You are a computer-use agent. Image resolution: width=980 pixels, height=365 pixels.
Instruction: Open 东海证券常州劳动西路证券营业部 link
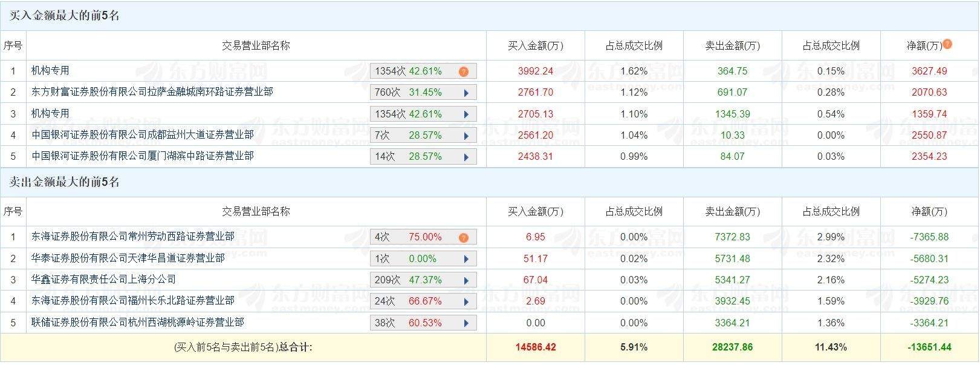point(132,237)
